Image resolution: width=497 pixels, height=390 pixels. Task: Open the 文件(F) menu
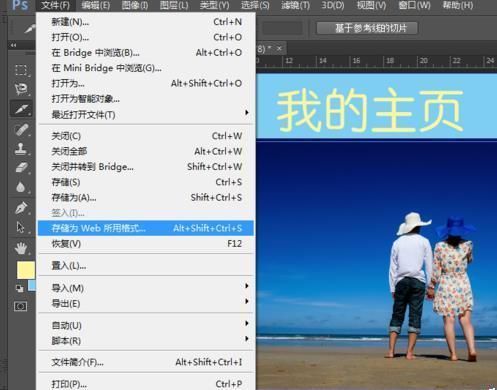[55, 5]
